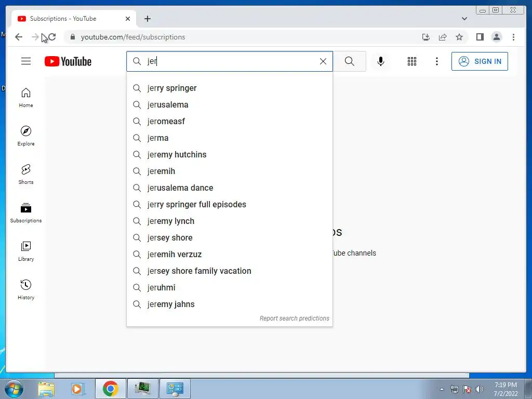Viewport: 532px width, 399px height.
Task: Go back with browser back arrow
Action: pos(19,37)
